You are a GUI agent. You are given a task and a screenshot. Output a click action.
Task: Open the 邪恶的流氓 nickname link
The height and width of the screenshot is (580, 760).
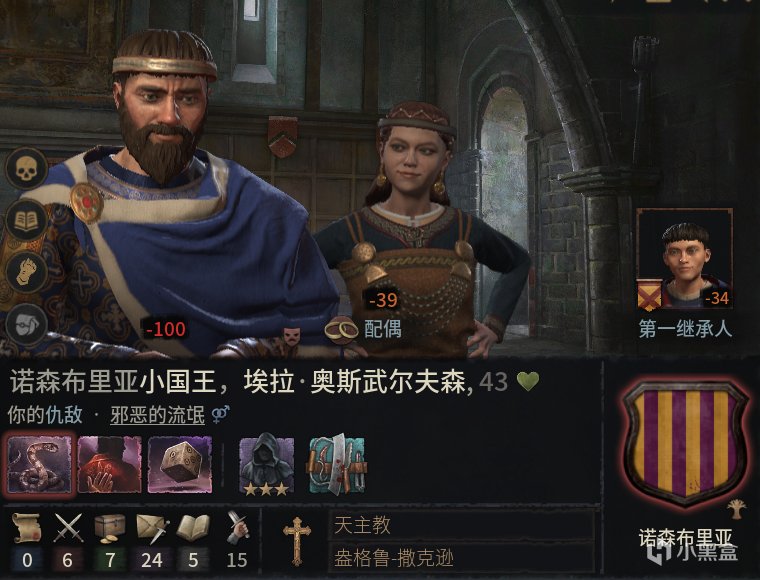pos(158,415)
